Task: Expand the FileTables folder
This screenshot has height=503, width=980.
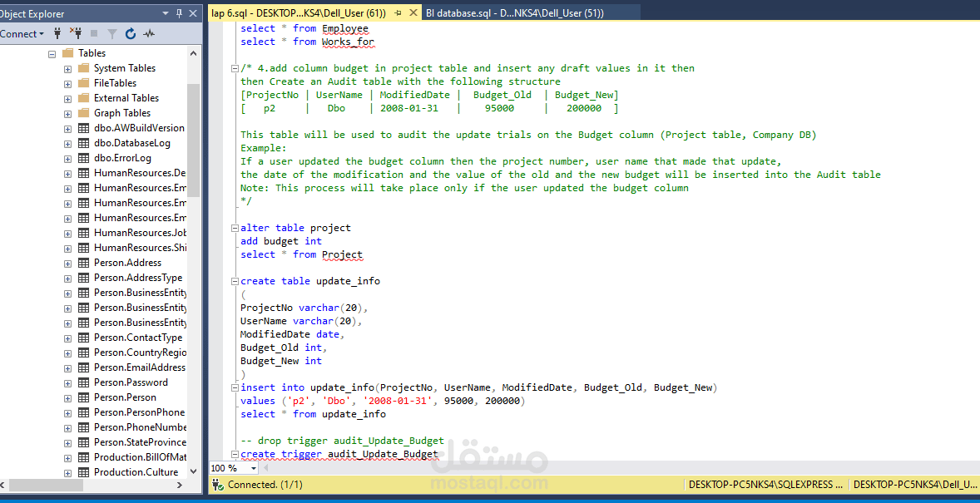Action: 67,84
